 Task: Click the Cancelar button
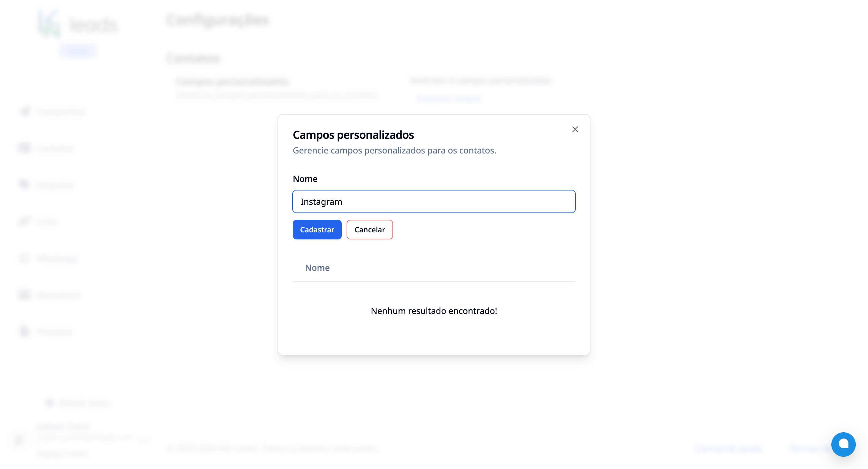point(369,230)
